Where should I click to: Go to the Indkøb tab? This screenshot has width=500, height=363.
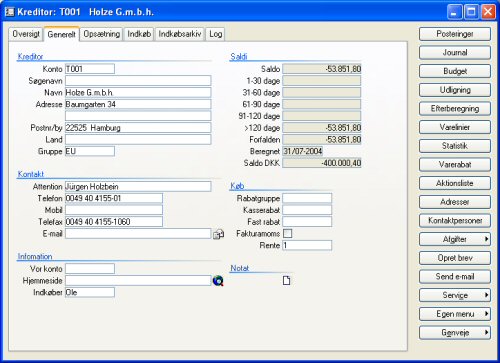tap(139, 34)
